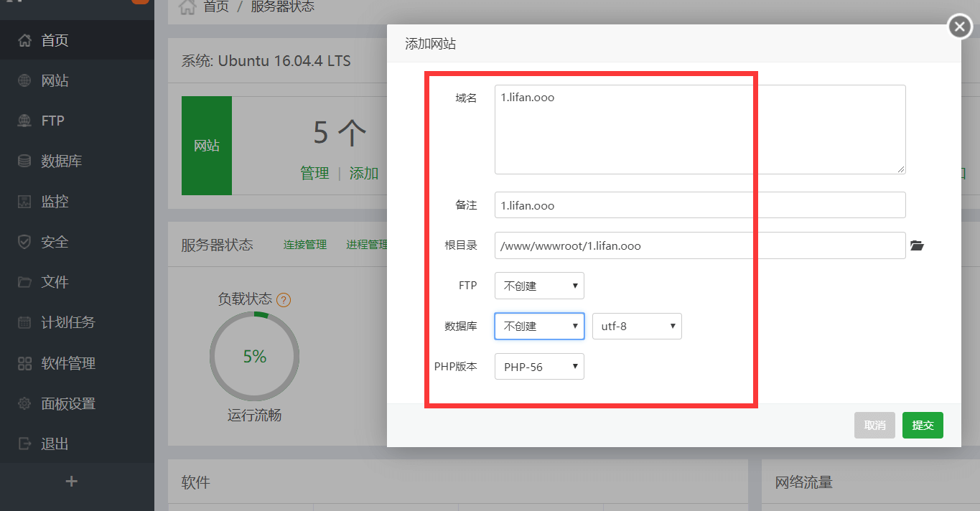
Task: Click the 域名 text area
Action: click(x=700, y=129)
